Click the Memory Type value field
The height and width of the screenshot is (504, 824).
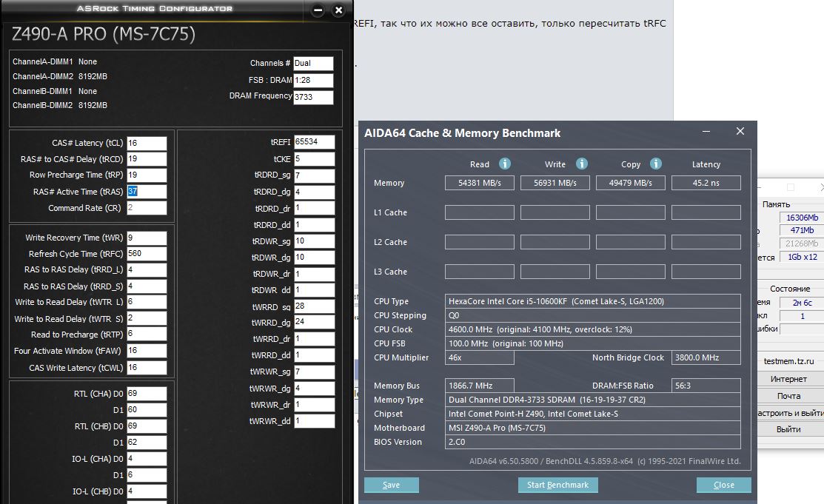tap(593, 400)
